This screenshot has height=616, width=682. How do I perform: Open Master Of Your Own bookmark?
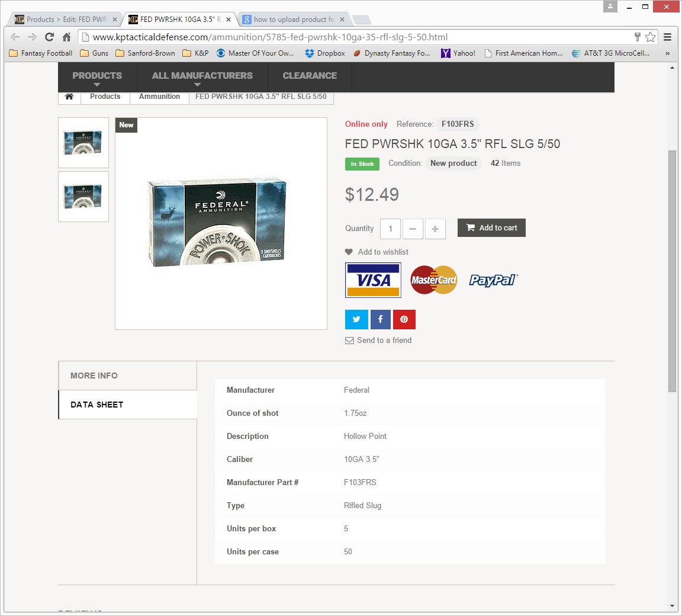[x=255, y=53]
